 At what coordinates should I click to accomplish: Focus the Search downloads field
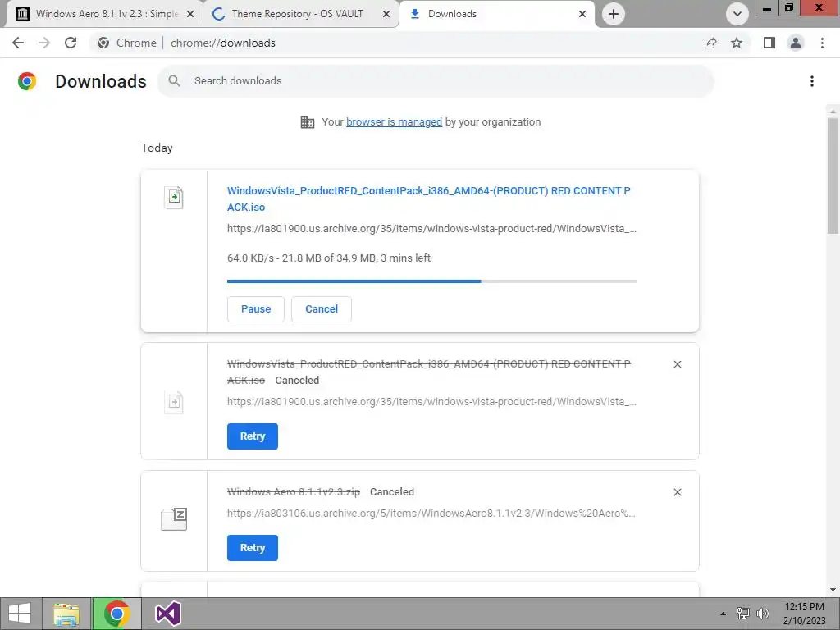click(x=436, y=81)
